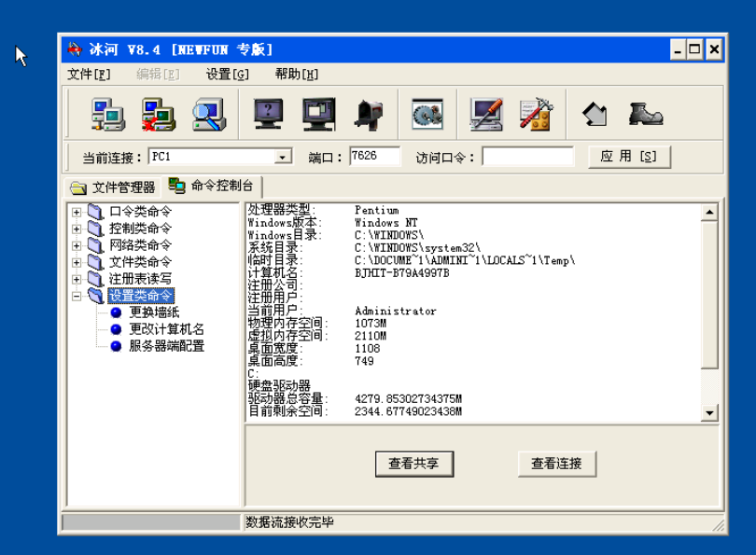Switch to the 文件管理器 tab

click(113, 187)
